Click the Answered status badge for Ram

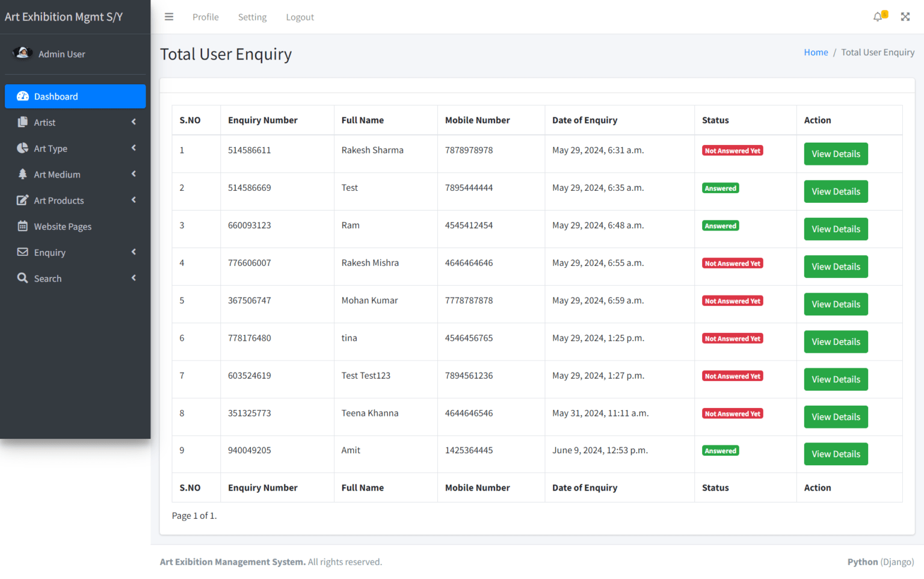click(x=720, y=226)
